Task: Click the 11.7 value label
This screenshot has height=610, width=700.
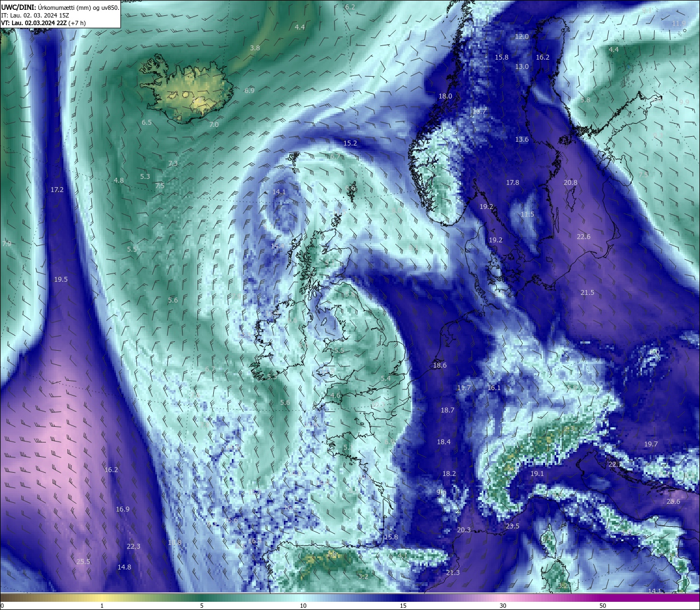Action: (463, 388)
